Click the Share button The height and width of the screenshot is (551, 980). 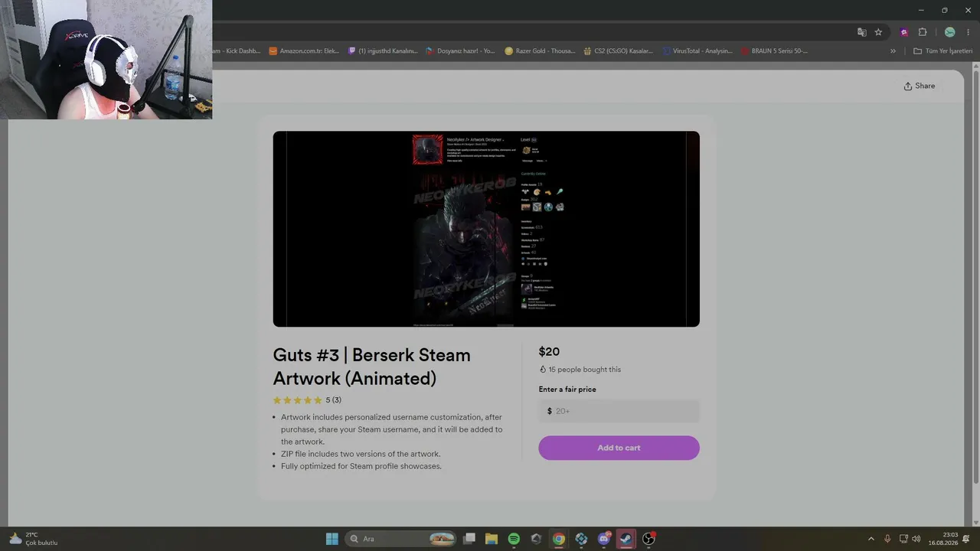tap(919, 86)
